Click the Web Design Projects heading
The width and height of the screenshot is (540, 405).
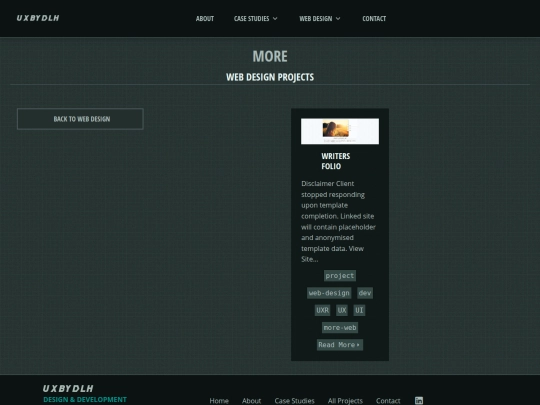pos(270,77)
